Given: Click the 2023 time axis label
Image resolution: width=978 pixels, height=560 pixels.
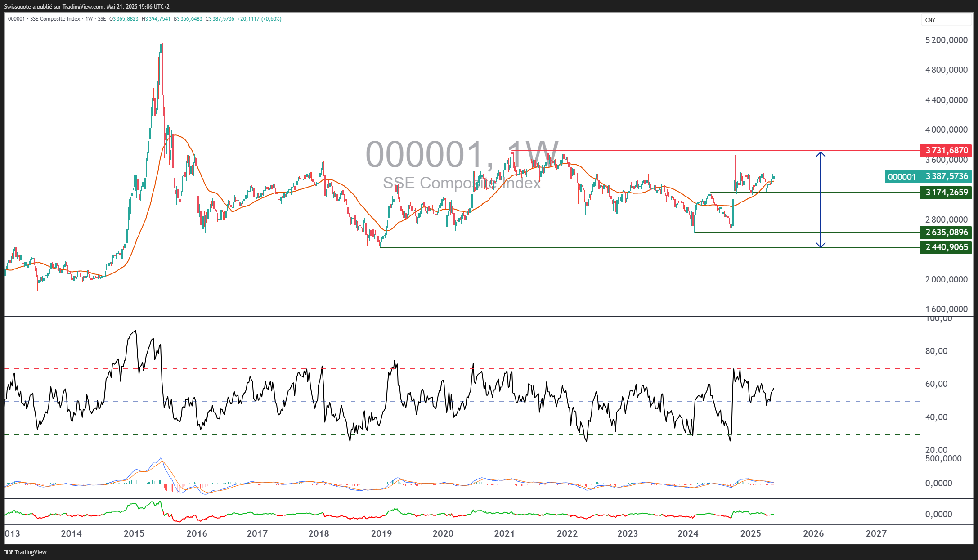Looking at the screenshot, I should tap(628, 533).
